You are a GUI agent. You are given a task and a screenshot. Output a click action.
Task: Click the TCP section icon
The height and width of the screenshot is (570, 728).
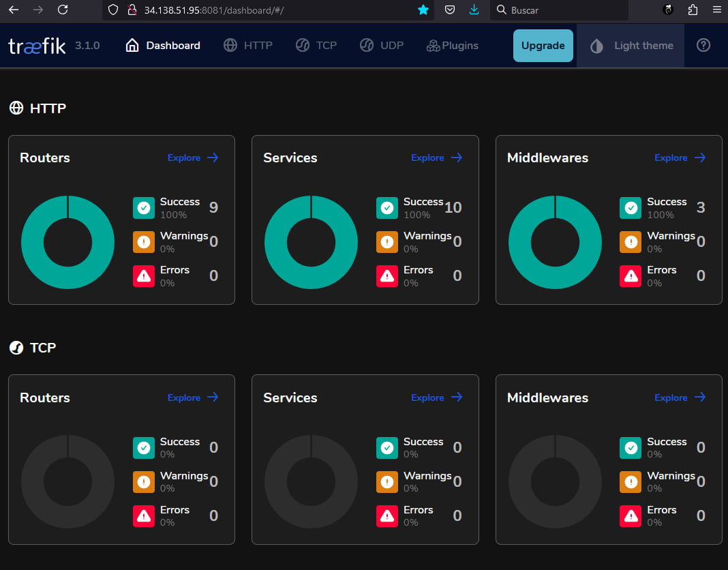coord(16,348)
